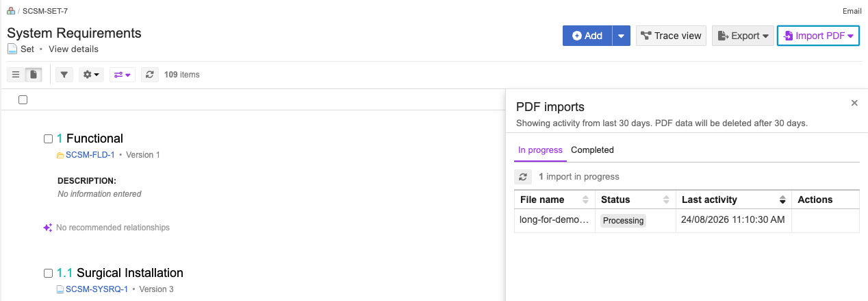Switch to document reading view icon
Viewport: 868px width, 301px height.
[x=34, y=74]
